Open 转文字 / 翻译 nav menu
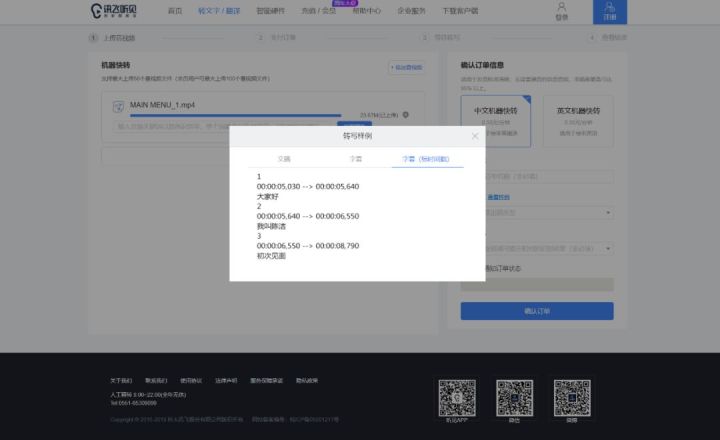Screen dimensions: 720x440 coord(218,11)
